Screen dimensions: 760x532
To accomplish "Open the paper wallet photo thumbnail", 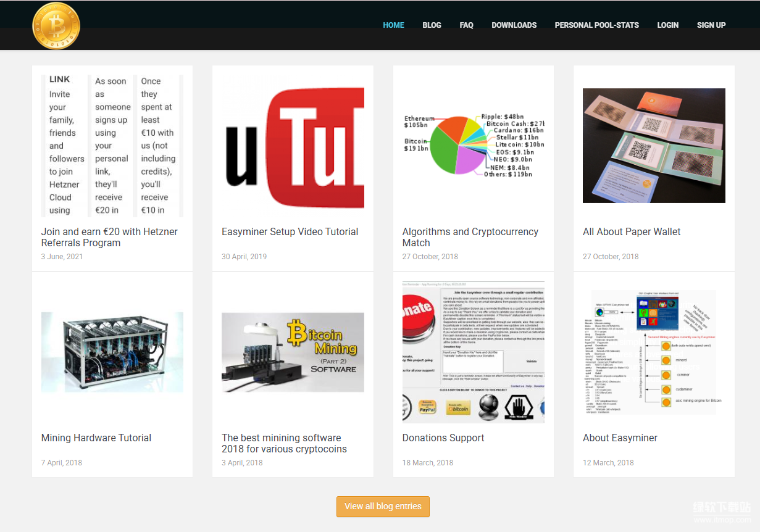I will (x=654, y=146).
